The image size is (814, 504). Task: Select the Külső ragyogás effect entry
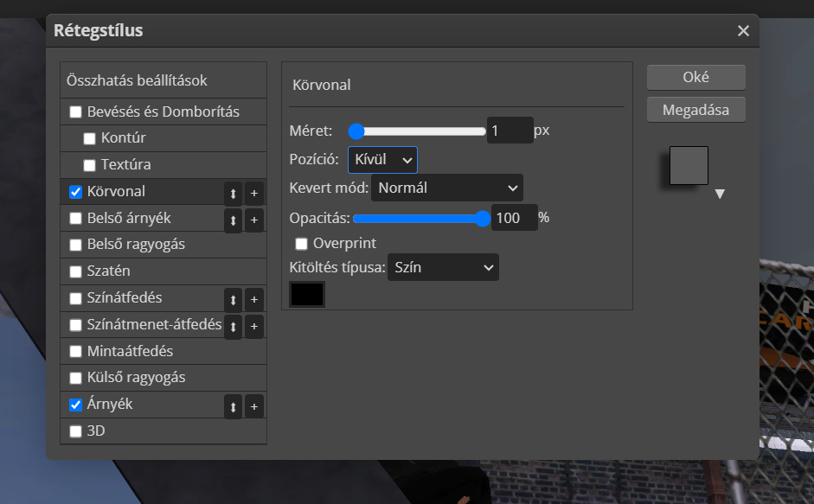click(136, 378)
